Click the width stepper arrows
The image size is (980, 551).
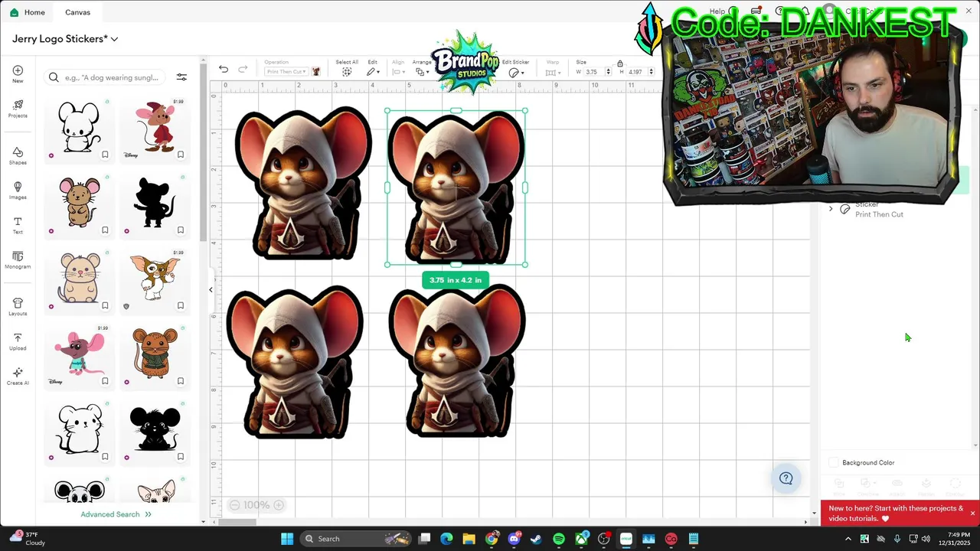tap(609, 72)
